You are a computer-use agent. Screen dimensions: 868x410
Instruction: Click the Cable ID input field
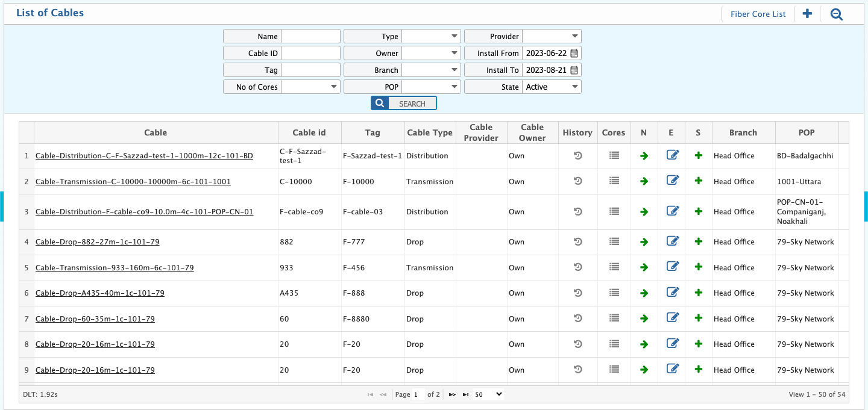(x=310, y=53)
